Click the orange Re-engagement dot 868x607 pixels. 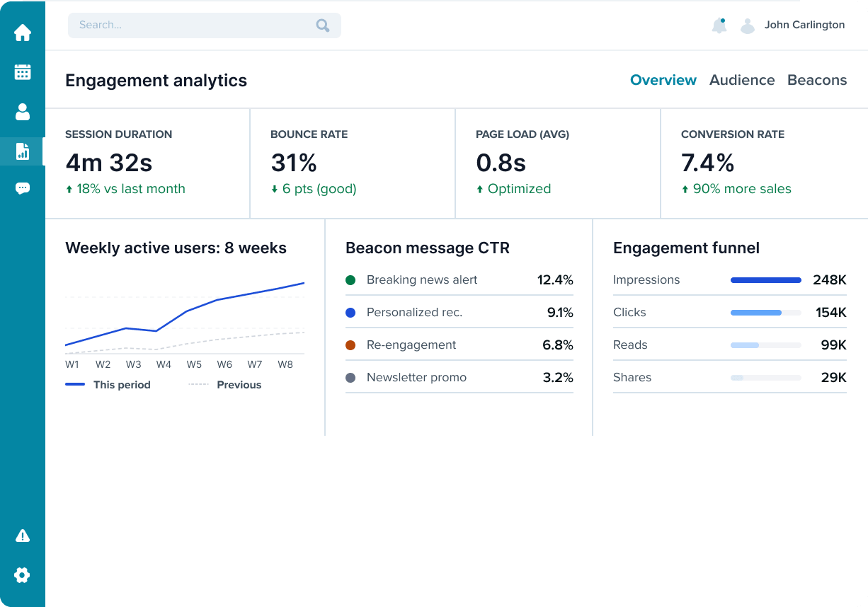pos(350,345)
